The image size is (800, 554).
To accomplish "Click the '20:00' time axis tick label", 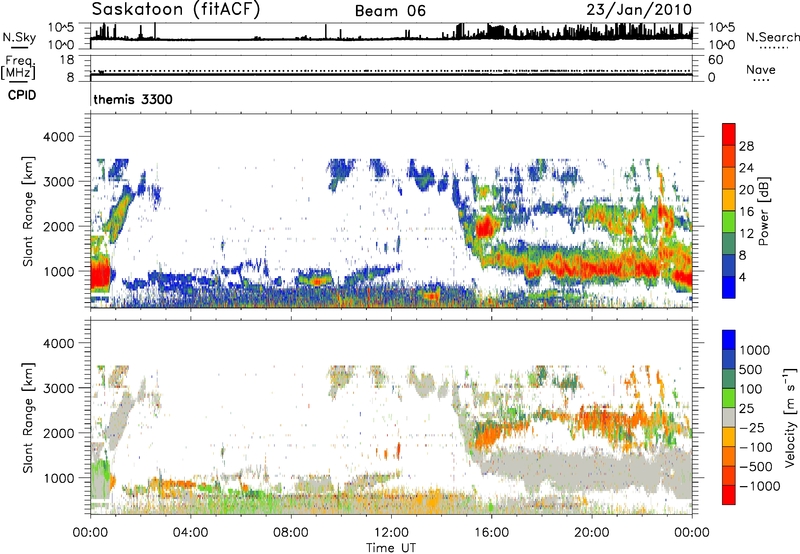I will [x=591, y=533].
